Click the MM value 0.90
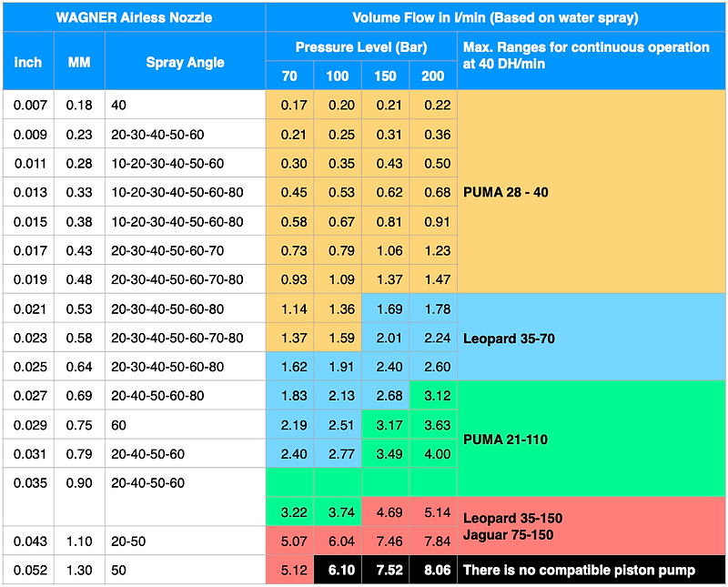This screenshot has height=587, width=728. 79,483
